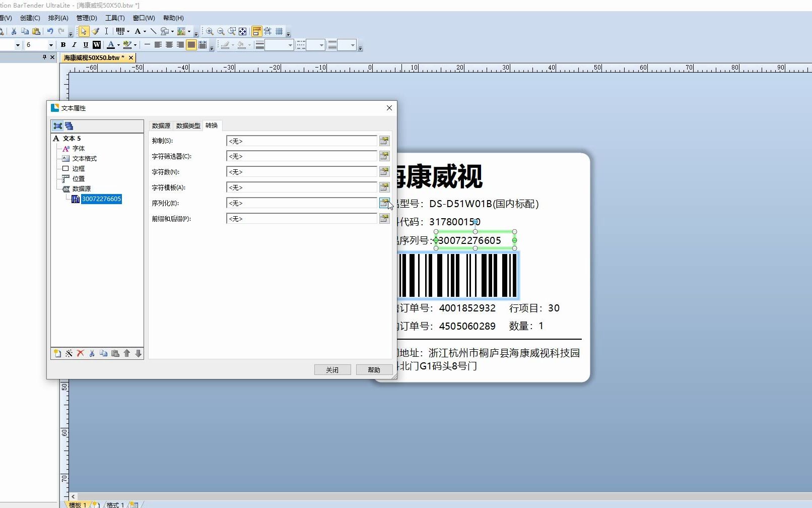Viewport: 812px width, 508px height.
Task: Toggle bold formatting
Action: [x=63, y=45]
